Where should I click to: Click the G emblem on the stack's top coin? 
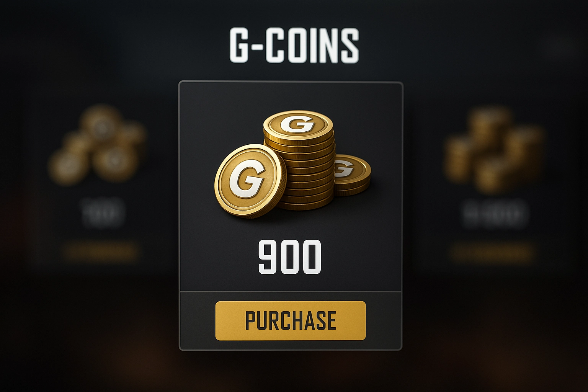click(x=297, y=124)
